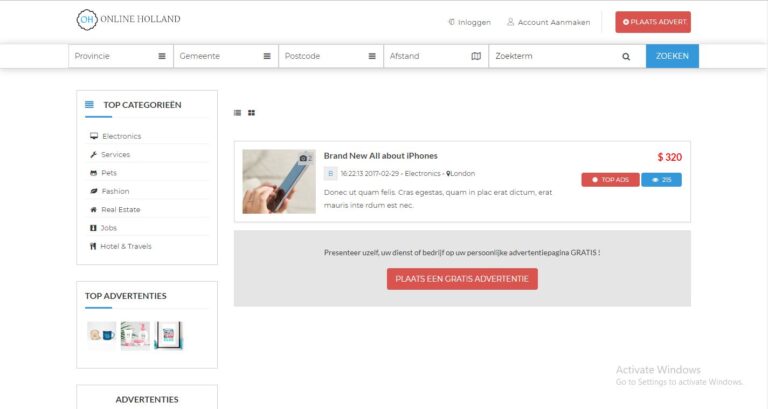Click the map icon in Afstand field
The height and width of the screenshot is (409, 768).
click(x=476, y=57)
